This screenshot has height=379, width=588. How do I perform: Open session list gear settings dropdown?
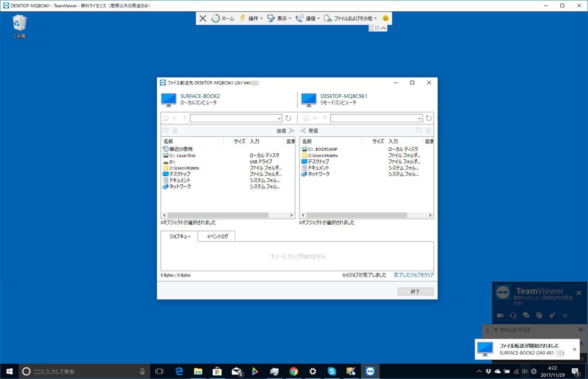582,330
